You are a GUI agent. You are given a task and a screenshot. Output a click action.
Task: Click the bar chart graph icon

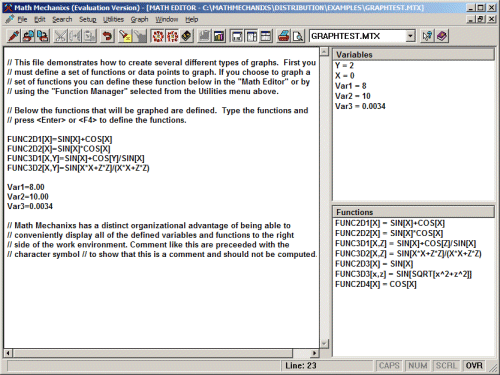[219, 36]
